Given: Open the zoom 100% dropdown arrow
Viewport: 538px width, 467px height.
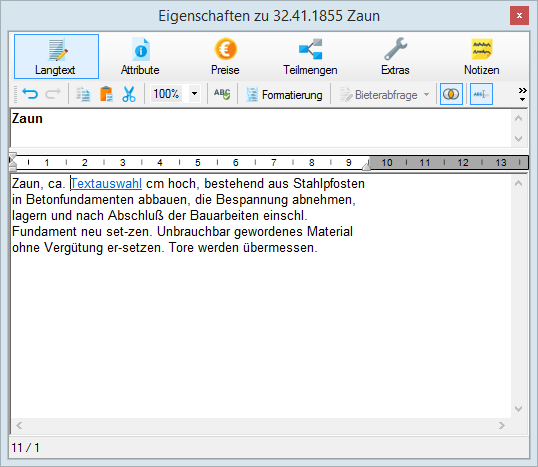Looking at the screenshot, I should [x=195, y=94].
